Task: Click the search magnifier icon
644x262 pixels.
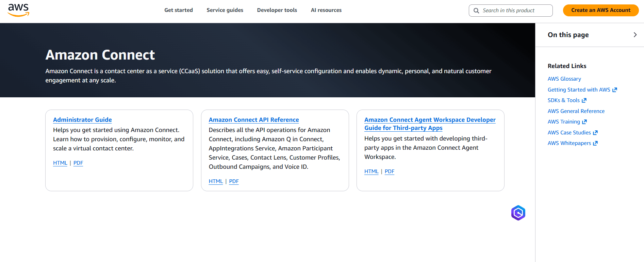Action: pos(476,11)
